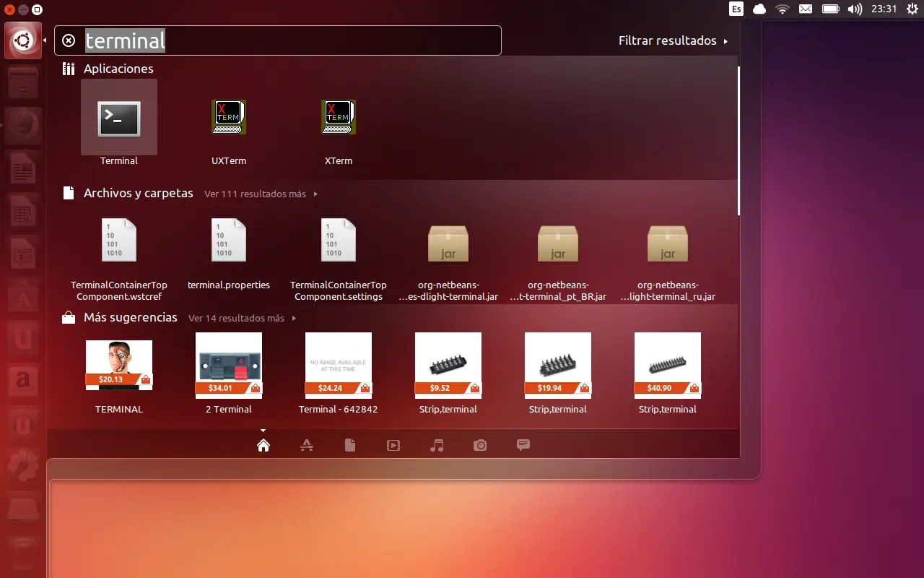The width and height of the screenshot is (924, 578).
Task: Open the Es keyboard layout indicator
Action: pos(736,9)
